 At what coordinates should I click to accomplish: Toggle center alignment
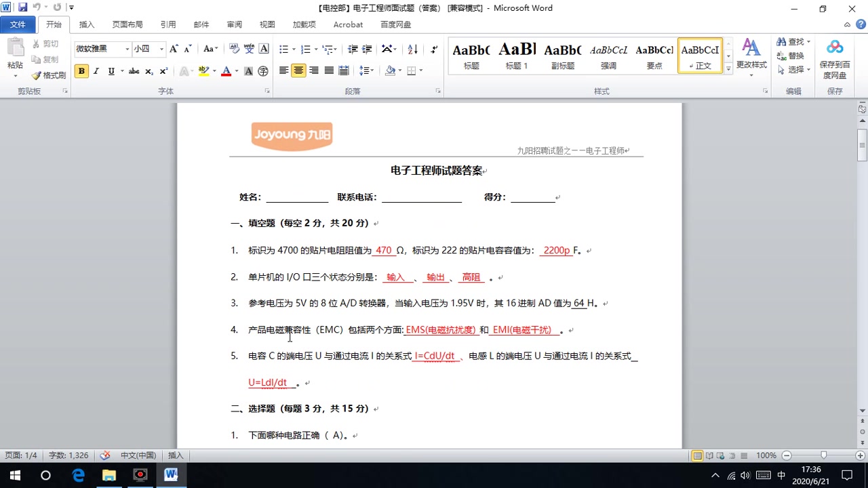(298, 70)
